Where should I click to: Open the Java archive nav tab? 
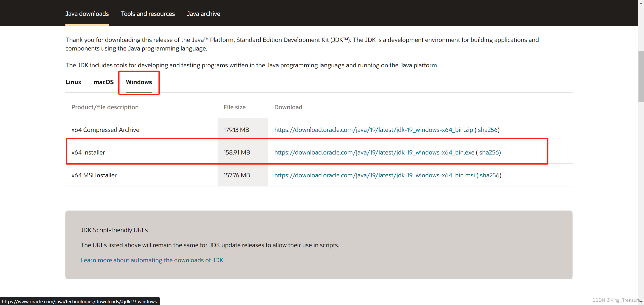coord(204,14)
